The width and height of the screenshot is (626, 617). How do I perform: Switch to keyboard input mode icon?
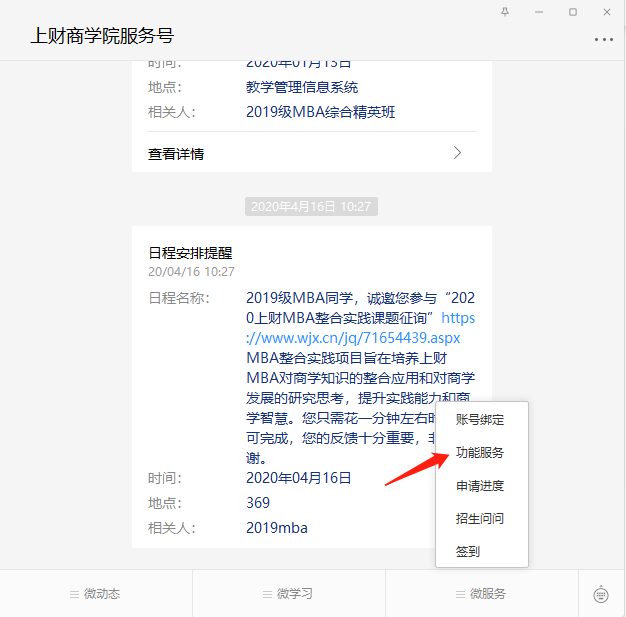tap(601, 594)
